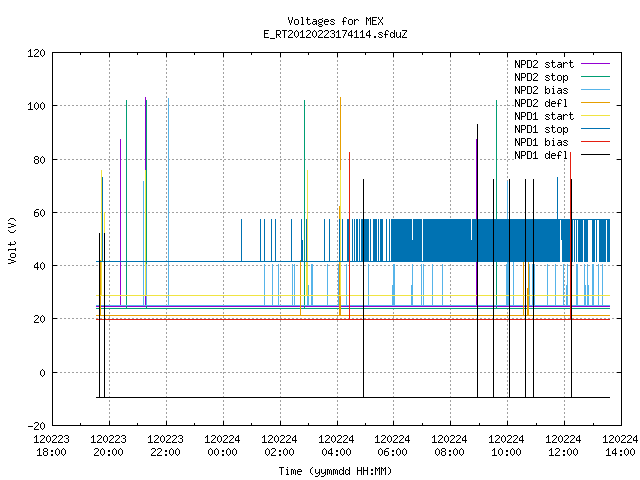Click the light blue NPD2 bias spike at 22:00
Viewport: 640px width, 480px height.
168,202
